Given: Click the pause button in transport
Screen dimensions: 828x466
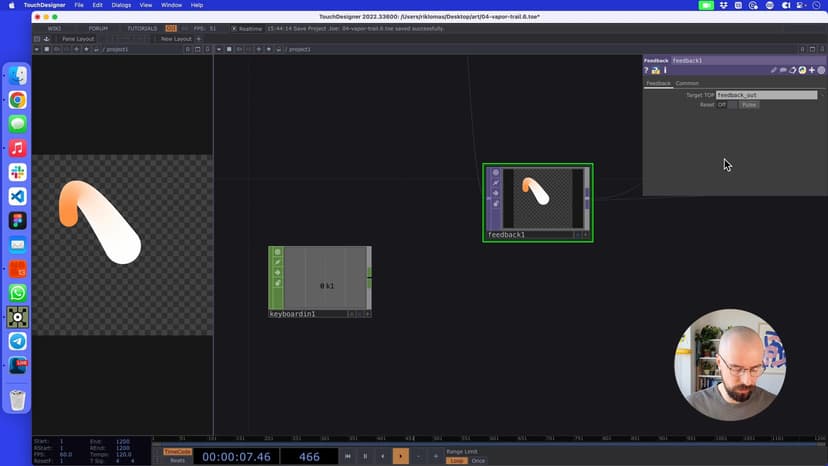Looking at the screenshot, I should click(x=365, y=456).
